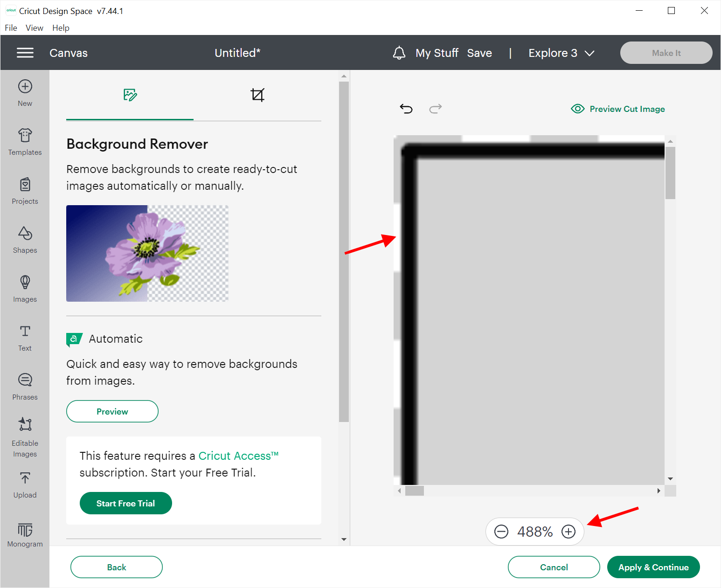The width and height of the screenshot is (721, 588).
Task: Click the Cancel button
Action: point(554,567)
